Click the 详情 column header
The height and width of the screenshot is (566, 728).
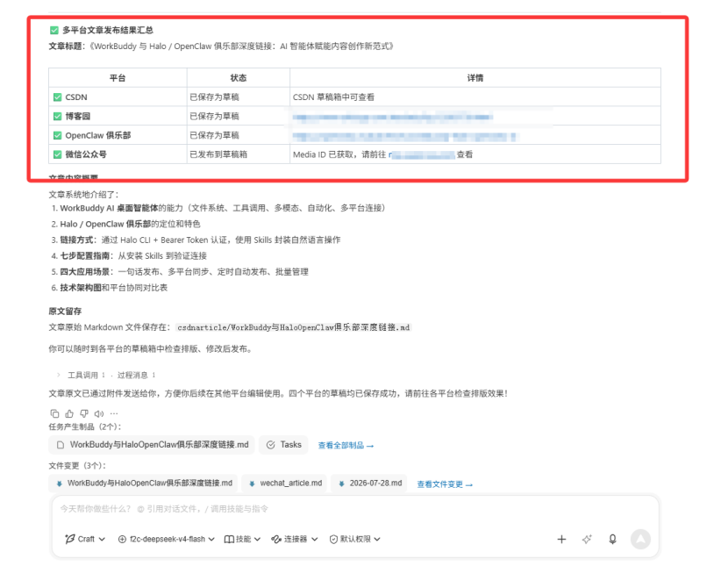475,78
